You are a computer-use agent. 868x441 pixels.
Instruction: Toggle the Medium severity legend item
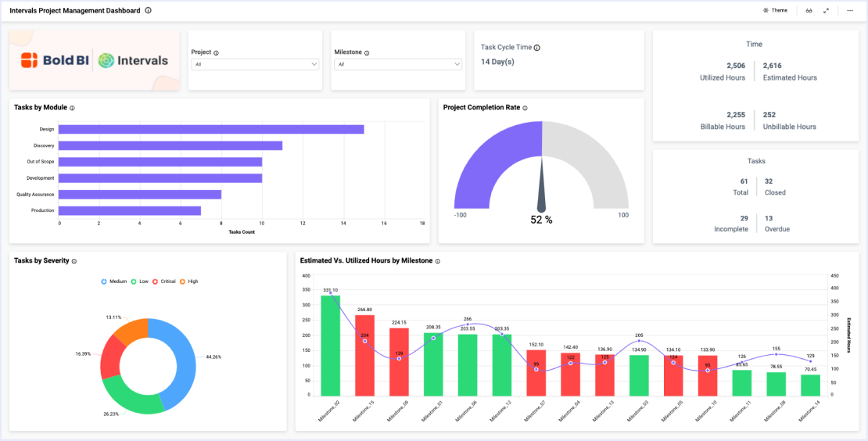point(114,281)
